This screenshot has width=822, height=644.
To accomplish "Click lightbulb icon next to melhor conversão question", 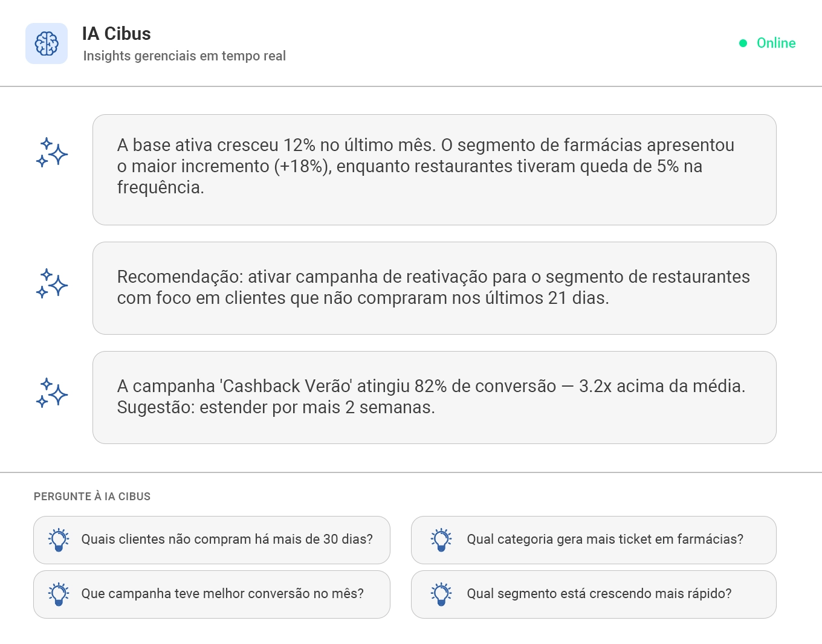I will (59, 594).
